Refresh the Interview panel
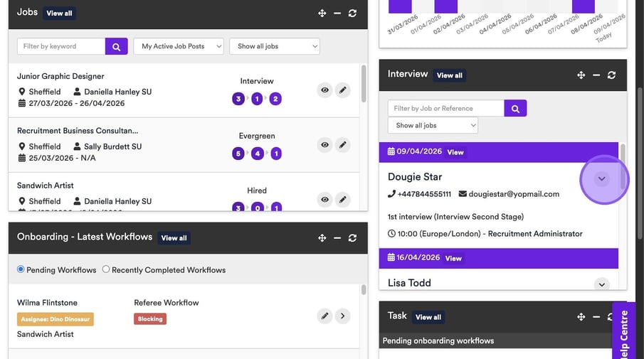The height and width of the screenshot is (359, 644). coord(611,75)
